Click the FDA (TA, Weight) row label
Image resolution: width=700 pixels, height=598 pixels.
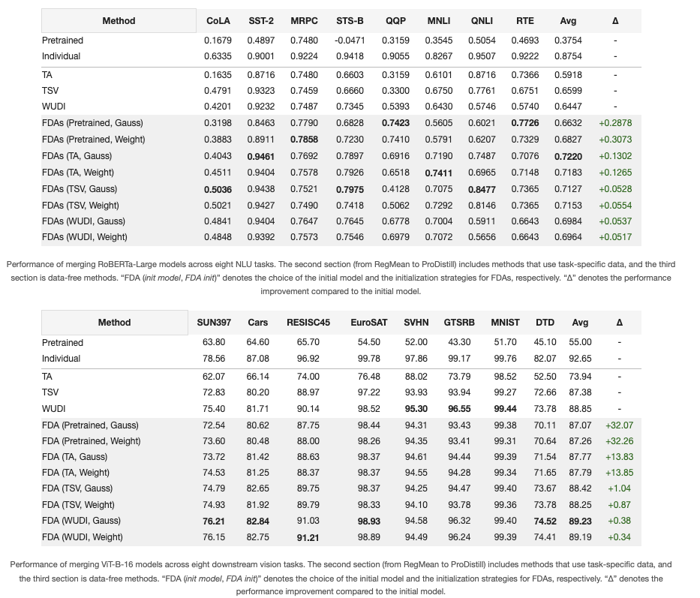pos(76,473)
